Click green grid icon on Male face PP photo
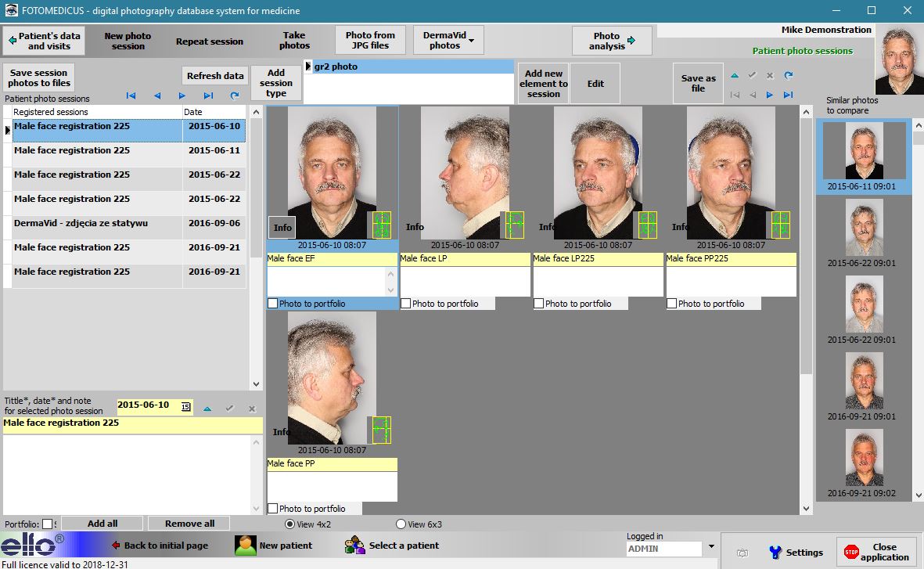 pos(382,430)
